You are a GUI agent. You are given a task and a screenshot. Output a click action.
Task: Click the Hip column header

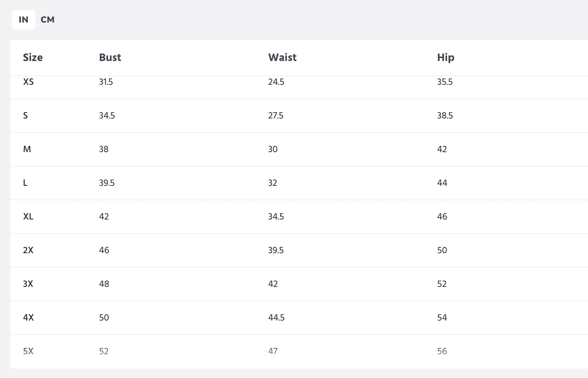click(446, 58)
